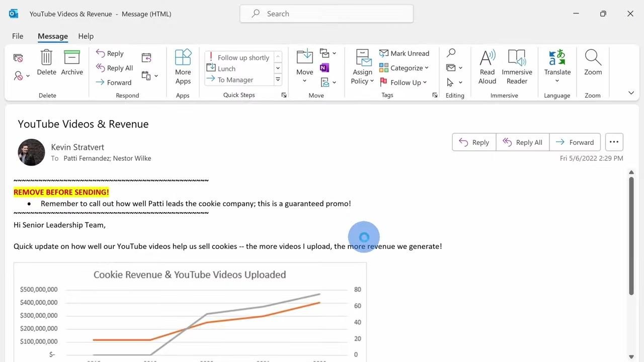Click the message scrollbar up arrow
Screen dimensions: 644x362
(x=631, y=173)
